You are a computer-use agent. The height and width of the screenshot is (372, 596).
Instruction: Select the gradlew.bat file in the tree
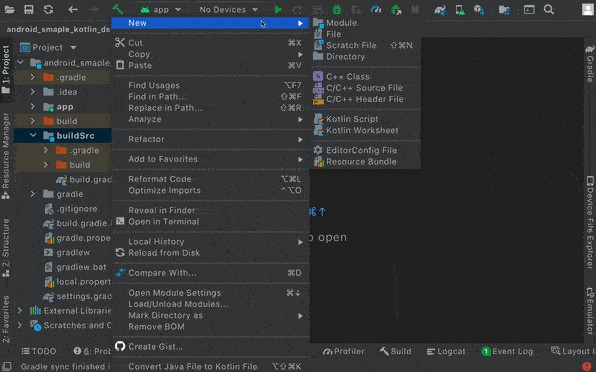coord(75,267)
